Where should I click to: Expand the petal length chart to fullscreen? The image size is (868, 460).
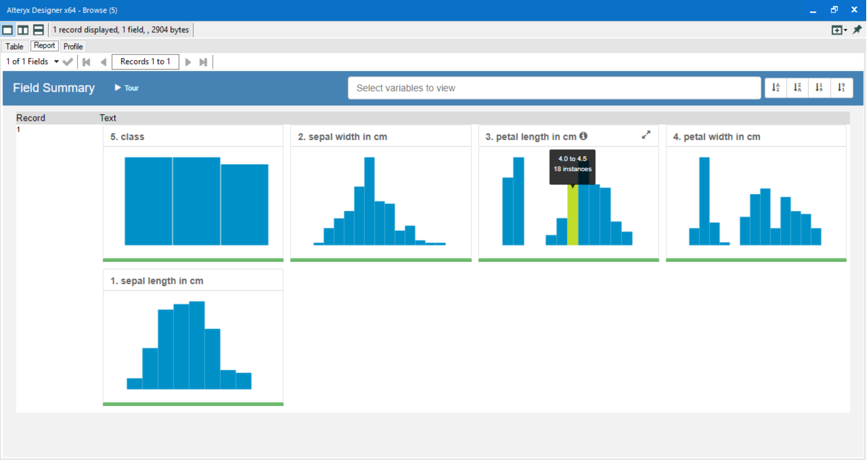646,135
